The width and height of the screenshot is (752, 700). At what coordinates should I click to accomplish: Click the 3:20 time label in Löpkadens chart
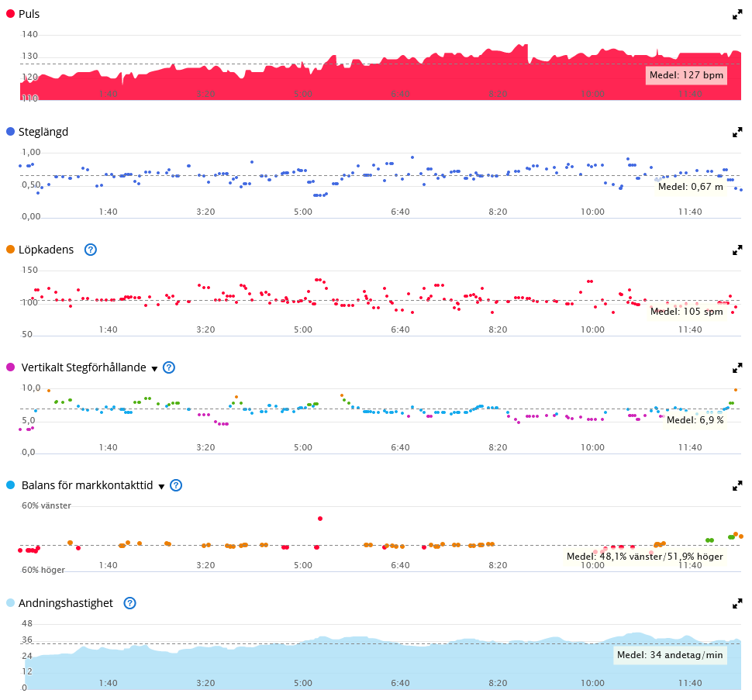click(205, 330)
